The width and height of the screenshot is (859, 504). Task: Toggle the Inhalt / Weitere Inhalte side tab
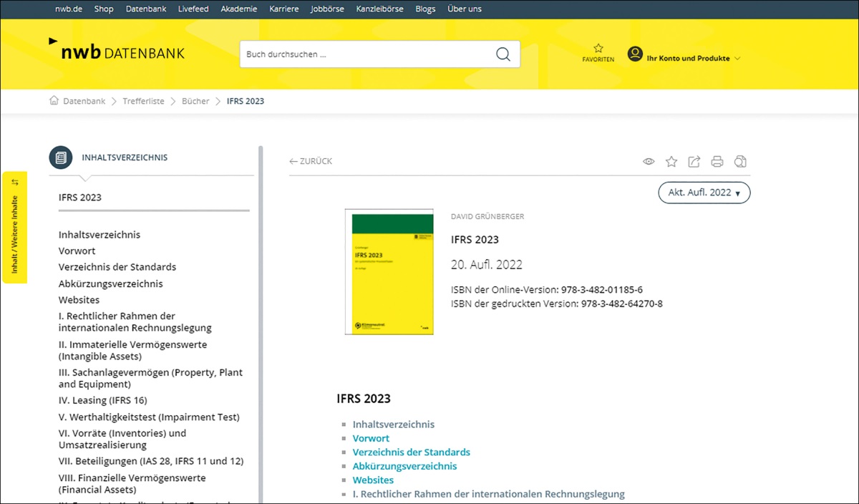coord(15,227)
